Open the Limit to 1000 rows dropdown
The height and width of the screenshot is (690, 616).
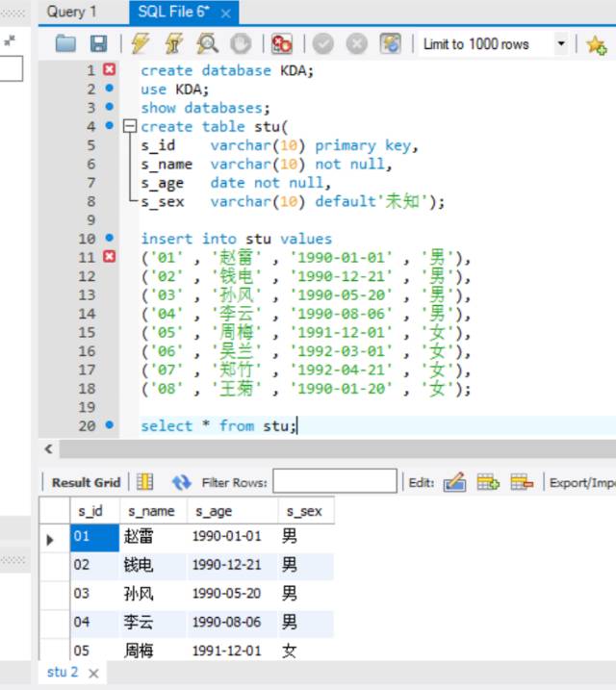tap(560, 44)
